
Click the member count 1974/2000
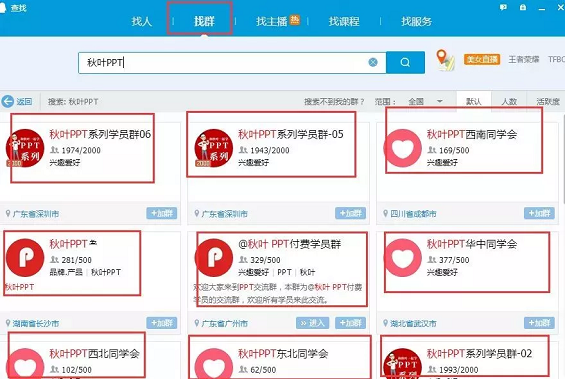pos(81,150)
